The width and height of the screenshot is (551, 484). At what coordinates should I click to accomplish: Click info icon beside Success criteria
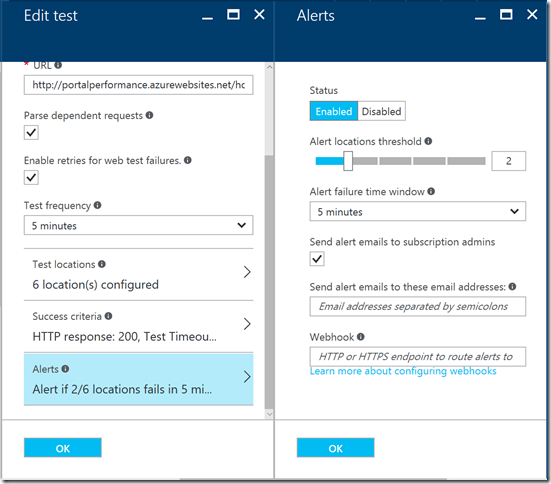click(x=108, y=316)
